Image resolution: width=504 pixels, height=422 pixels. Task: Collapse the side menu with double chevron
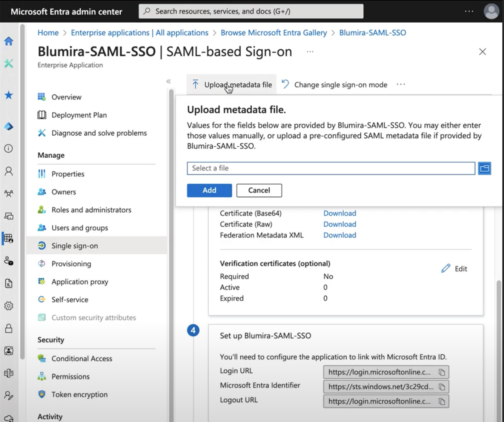[x=169, y=82]
